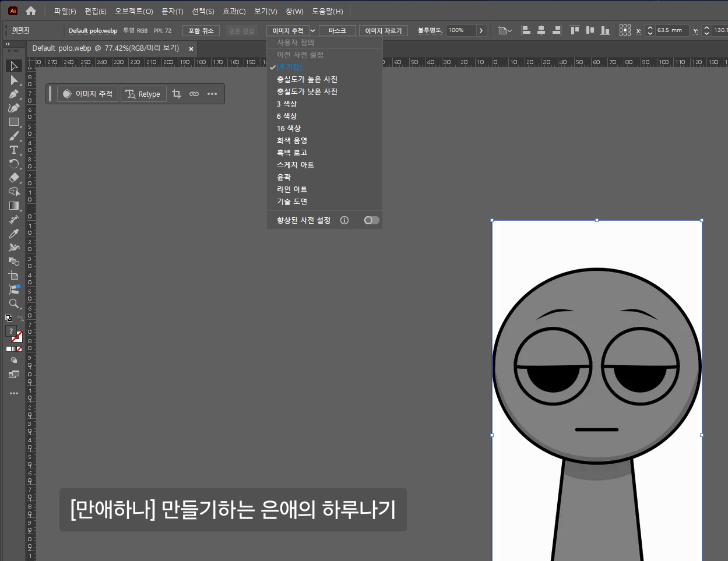Screen dimensions: 728x561
Task: Open the 편집(E) menu
Action: [x=96, y=11]
